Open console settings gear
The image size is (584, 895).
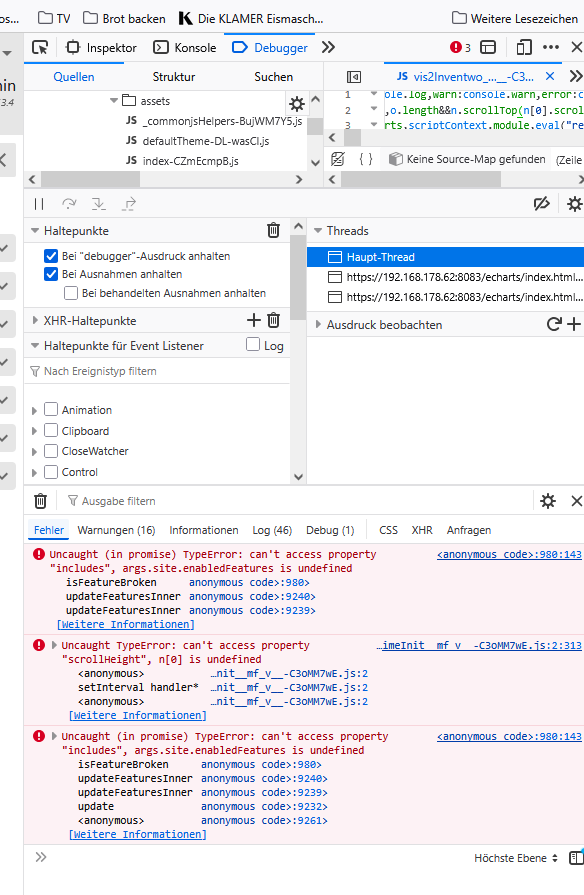(x=548, y=501)
